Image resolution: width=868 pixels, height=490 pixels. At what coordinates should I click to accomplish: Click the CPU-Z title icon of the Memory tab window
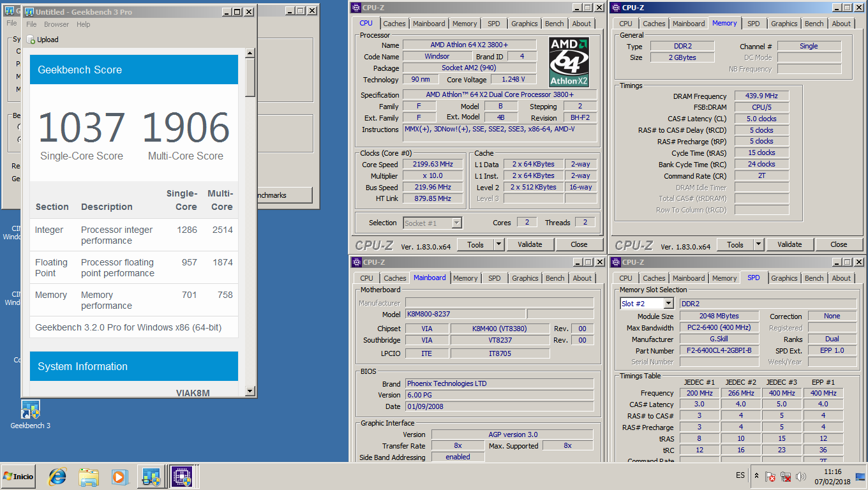(617, 8)
